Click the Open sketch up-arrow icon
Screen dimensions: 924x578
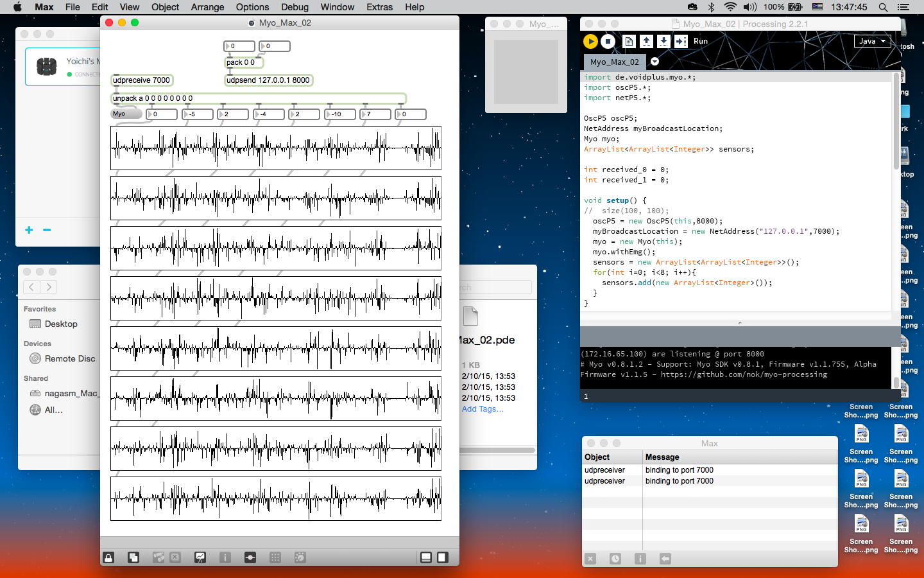(x=646, y=41)
